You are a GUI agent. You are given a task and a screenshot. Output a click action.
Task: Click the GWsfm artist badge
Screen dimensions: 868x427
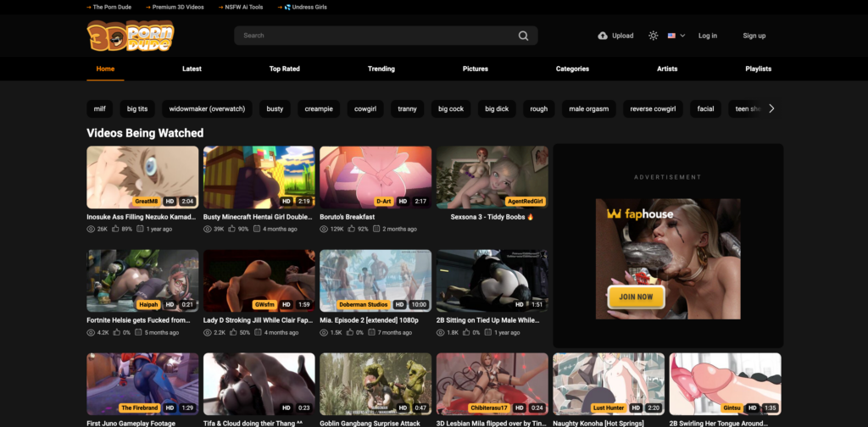264,305
